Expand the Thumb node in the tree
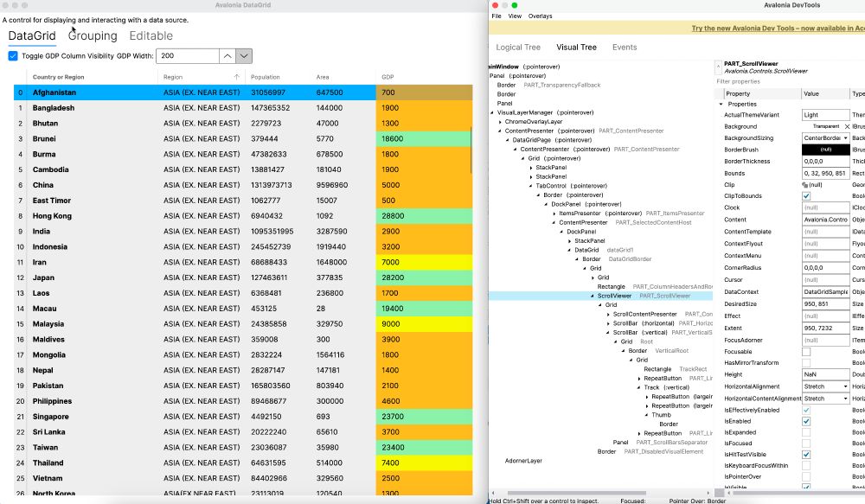 [x=647, y=415]
